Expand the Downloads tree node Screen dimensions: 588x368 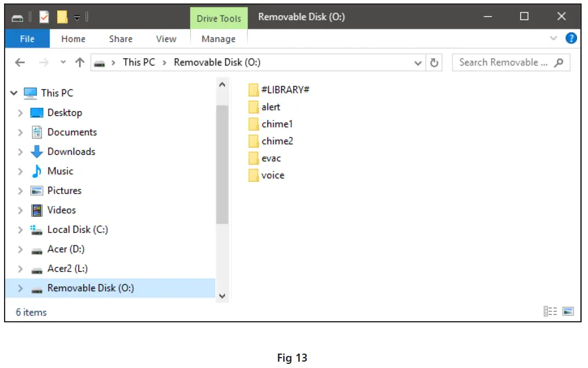click(20, 152)
